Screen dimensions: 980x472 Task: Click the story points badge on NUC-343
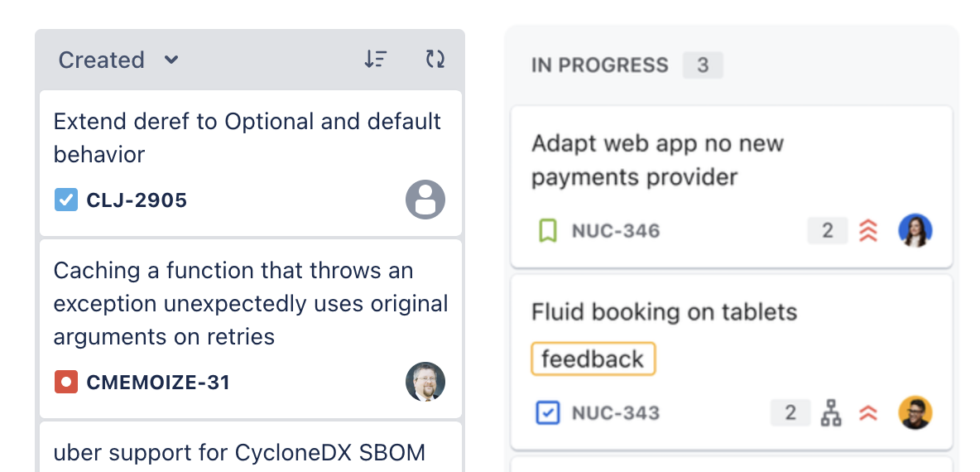click(x=790, y=412)
